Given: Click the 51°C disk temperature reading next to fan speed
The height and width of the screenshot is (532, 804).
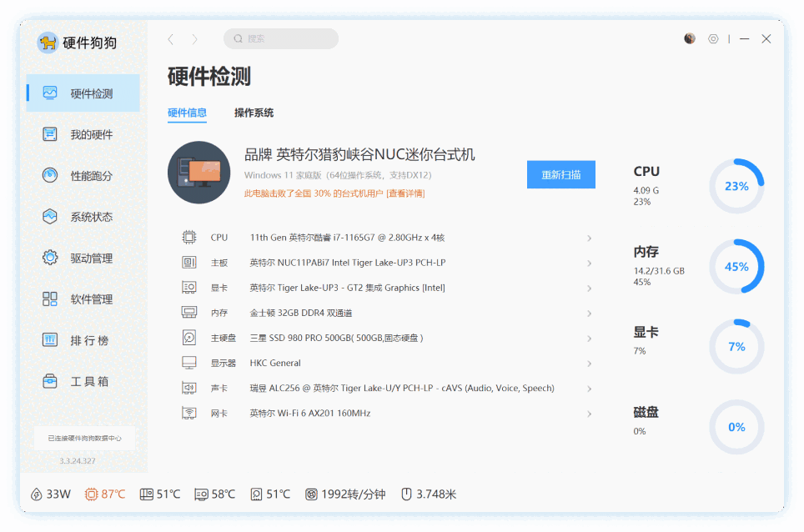Looking at the screenshot, I should 278,494.
